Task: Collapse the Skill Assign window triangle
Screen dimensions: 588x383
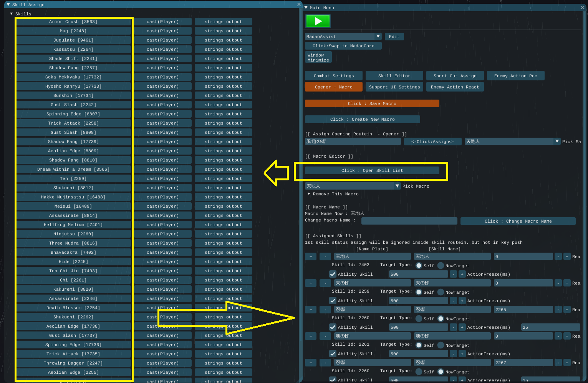Action: pyautogui.click(x=8, y=5)
